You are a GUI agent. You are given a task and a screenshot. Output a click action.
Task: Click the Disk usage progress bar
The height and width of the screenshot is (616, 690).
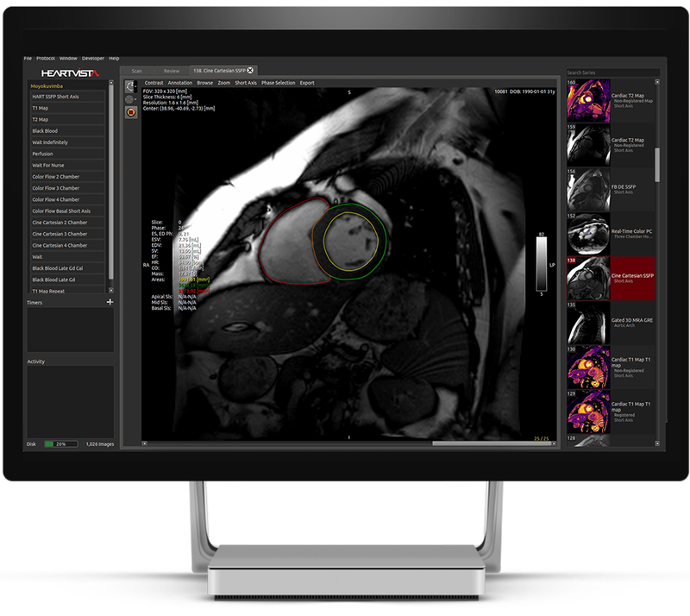[61, 443]
